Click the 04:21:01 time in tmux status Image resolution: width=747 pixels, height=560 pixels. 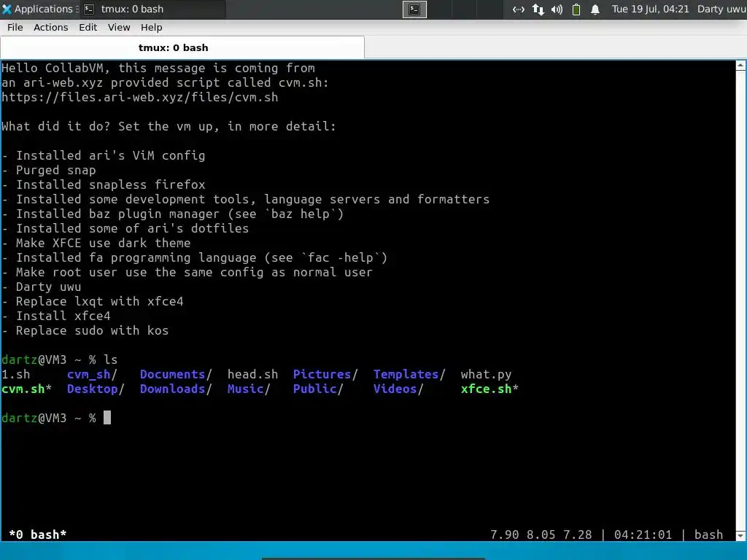[x=643, y=534]
